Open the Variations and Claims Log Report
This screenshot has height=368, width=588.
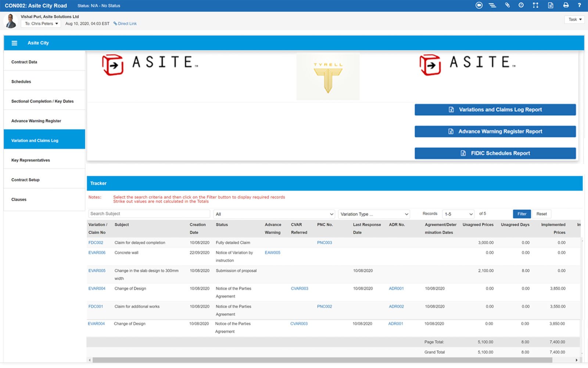[x=495, y=109]
